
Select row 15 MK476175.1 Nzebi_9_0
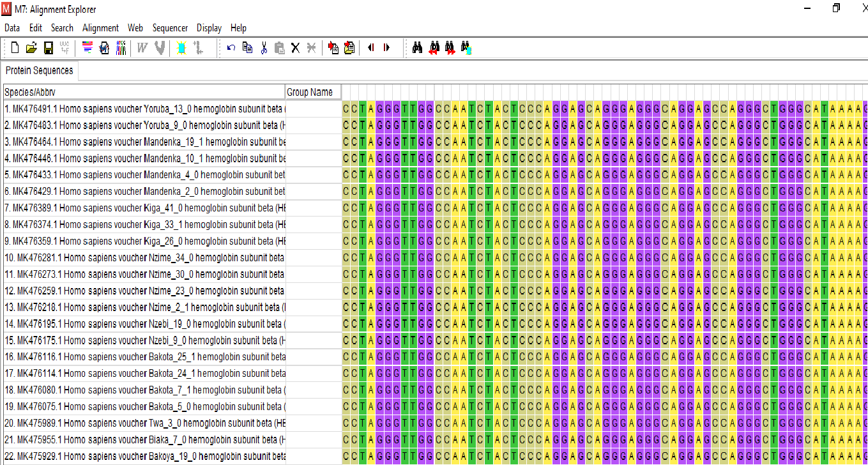[144, 340]
